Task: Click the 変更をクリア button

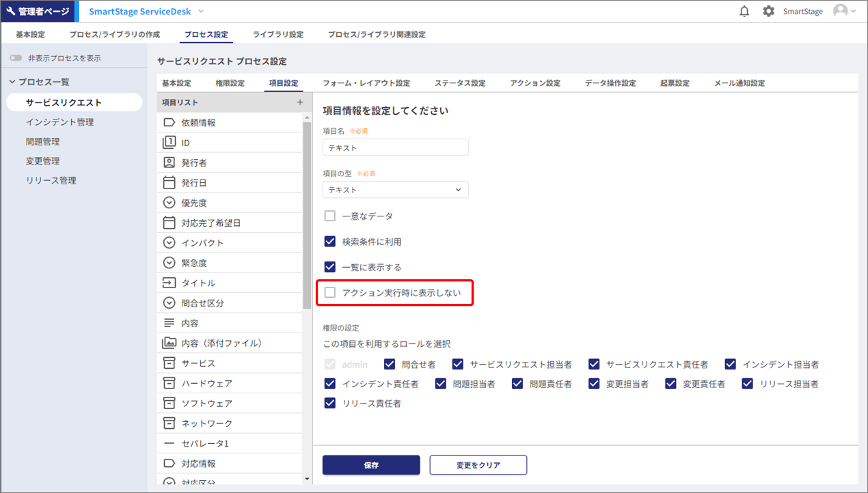Action: pyautogui.click(x=478, y=465)
